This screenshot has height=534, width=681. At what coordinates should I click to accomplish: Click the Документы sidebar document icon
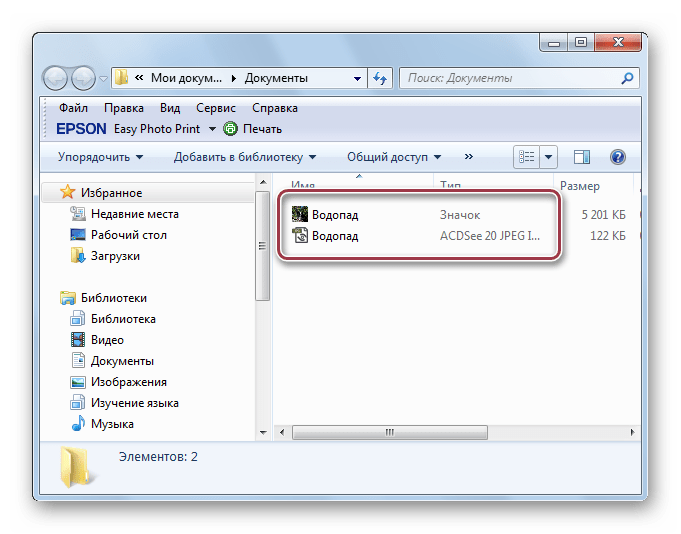(78, 360)
